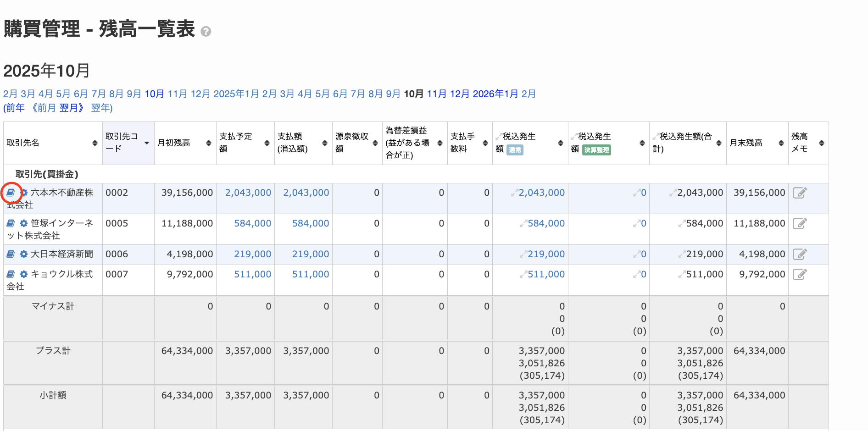Open gear settings for キョウクル株式会社
868x431 pixels.
click(x=24, y=274)
